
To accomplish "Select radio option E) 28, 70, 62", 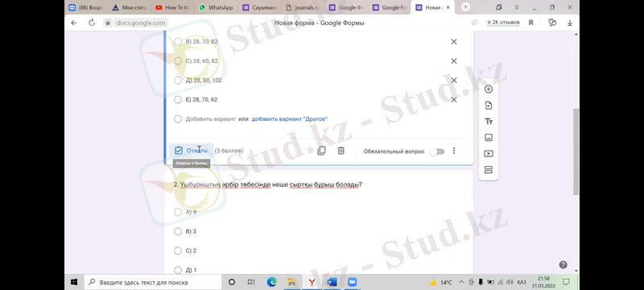I will click(x=178, y=99).
